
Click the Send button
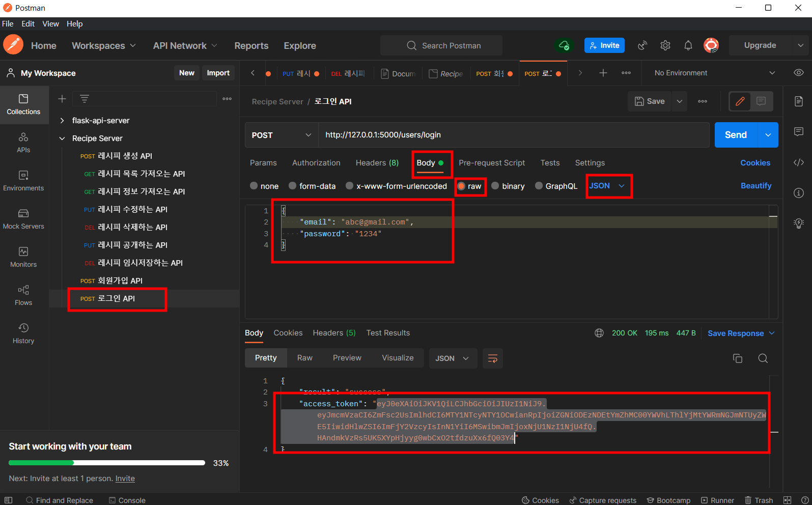point(736,135)
